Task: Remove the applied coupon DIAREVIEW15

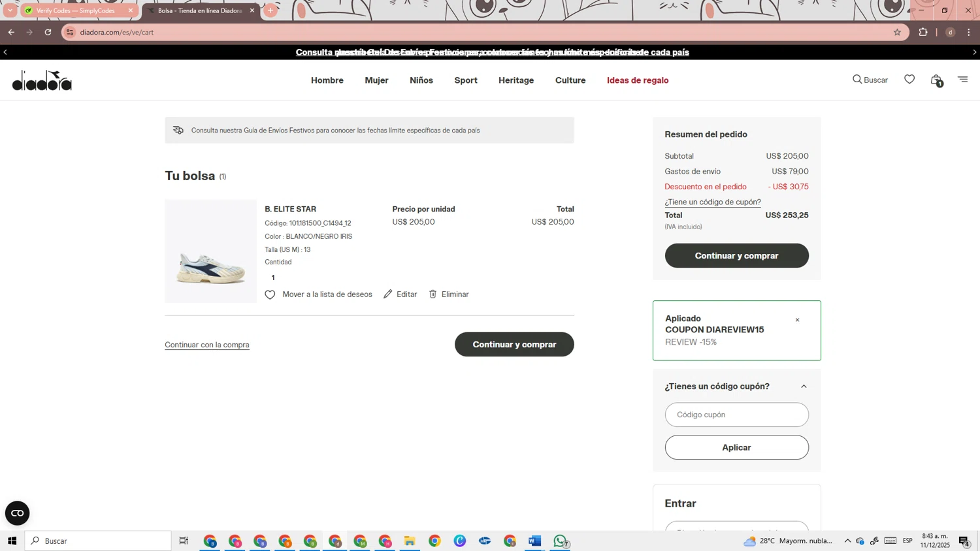Action: tap(797, 320)
